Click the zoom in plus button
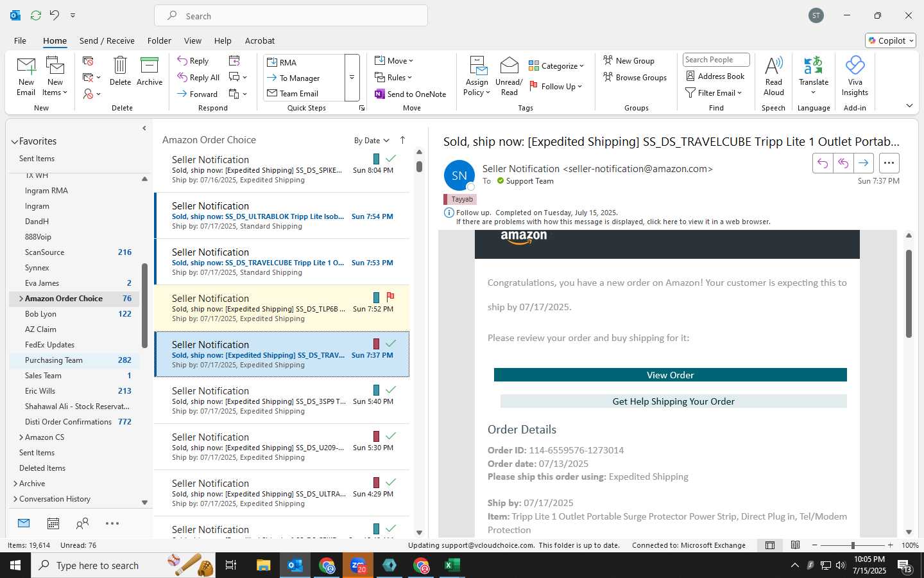 coord(890,545)
